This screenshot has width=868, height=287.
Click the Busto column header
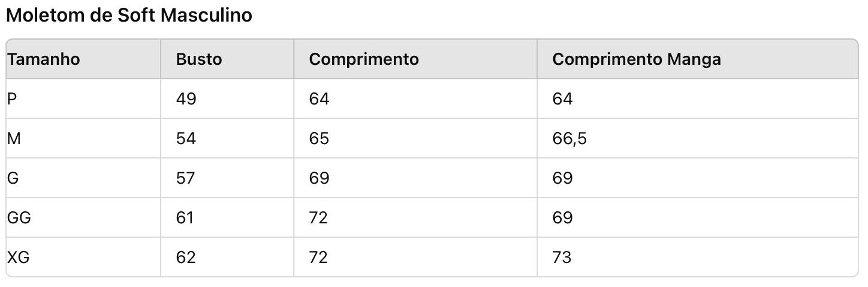tap(199, 59)
